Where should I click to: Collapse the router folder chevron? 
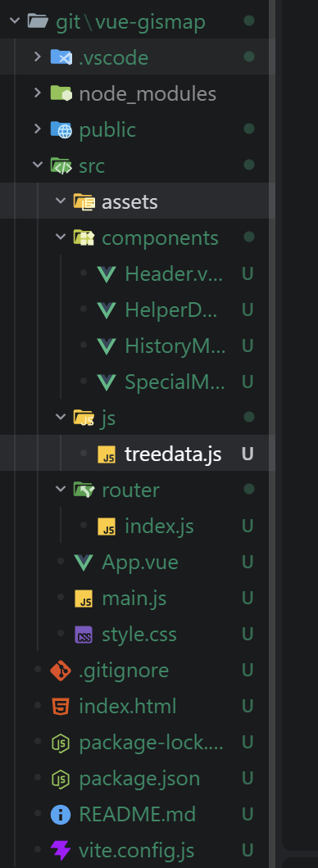[61, 490]
